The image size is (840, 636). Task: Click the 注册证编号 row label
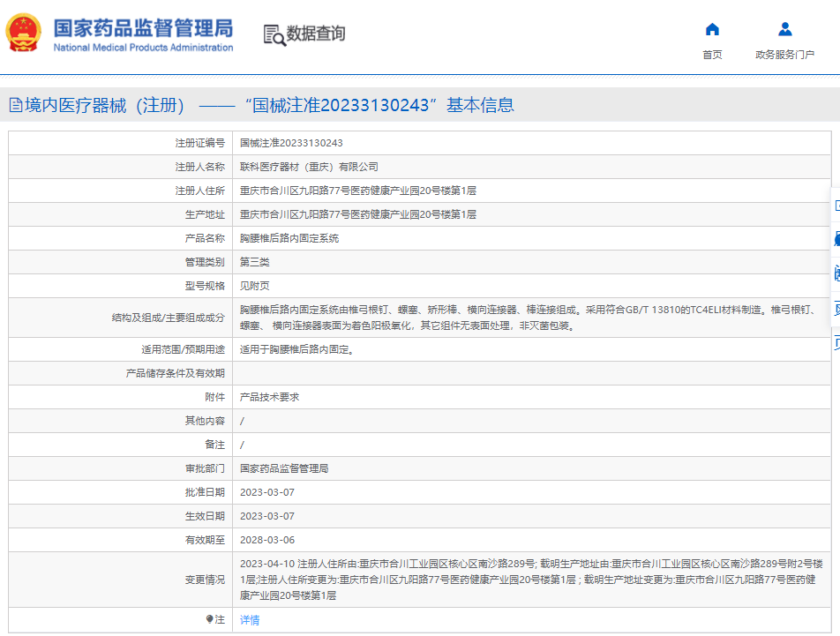[x=199, y=143]
